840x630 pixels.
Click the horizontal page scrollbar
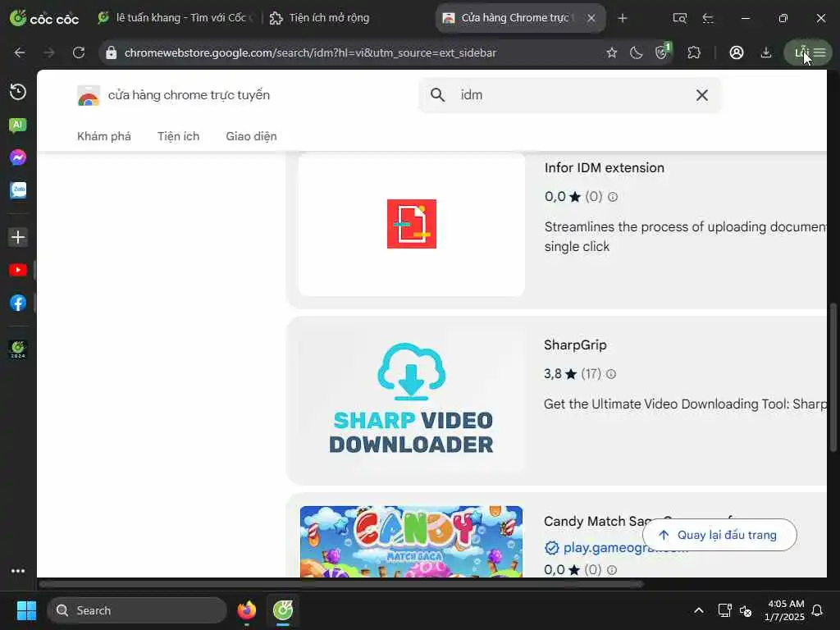click(x=341, y=584)
